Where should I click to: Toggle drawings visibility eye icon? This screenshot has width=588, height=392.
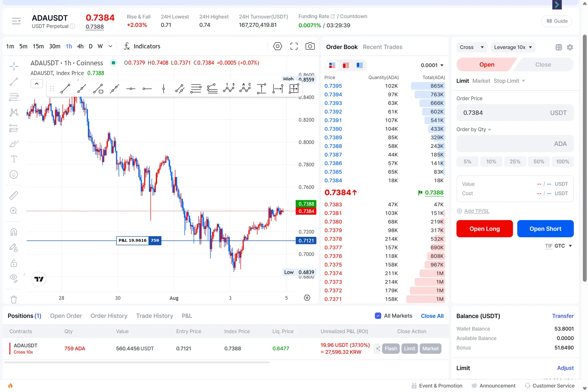click(x=14, y=278)
